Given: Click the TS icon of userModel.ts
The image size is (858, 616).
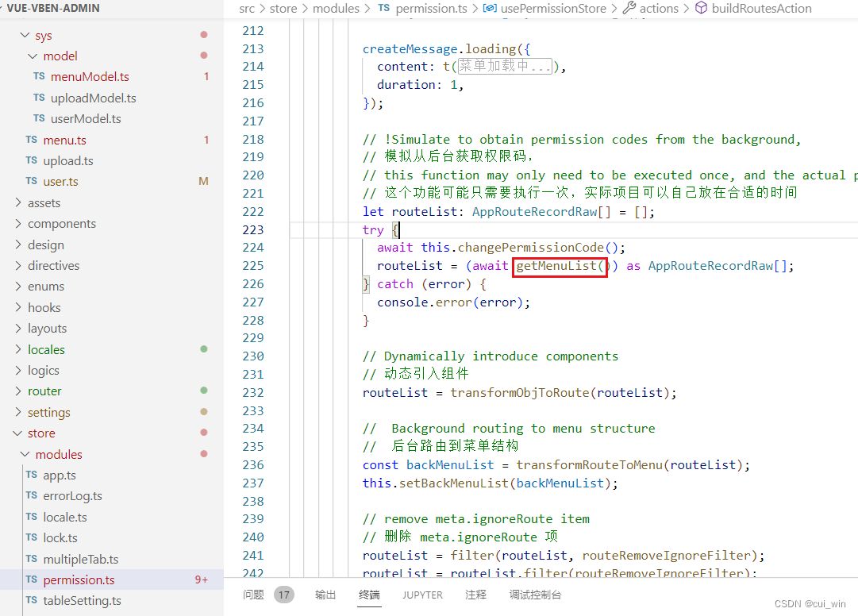Looking at the screenshot, I should click(39, 119).
